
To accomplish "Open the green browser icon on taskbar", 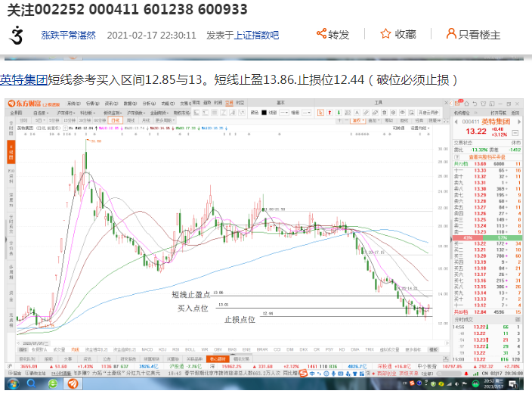I will tap(53, 383).
